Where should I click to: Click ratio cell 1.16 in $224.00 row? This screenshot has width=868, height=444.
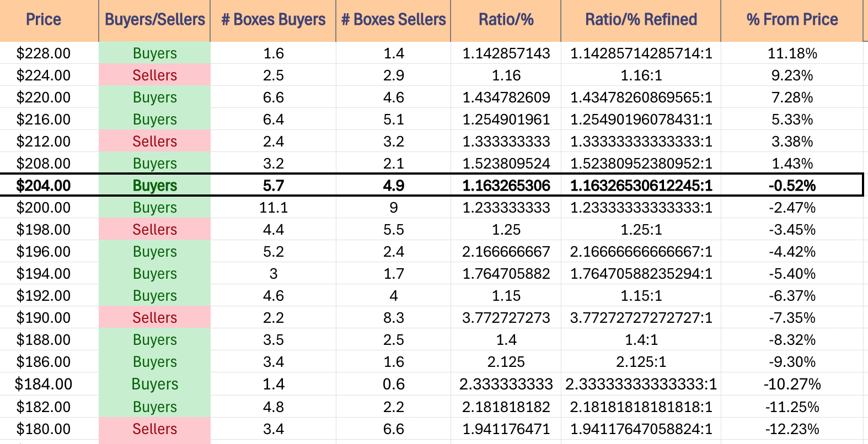click(x=506, y=75)
